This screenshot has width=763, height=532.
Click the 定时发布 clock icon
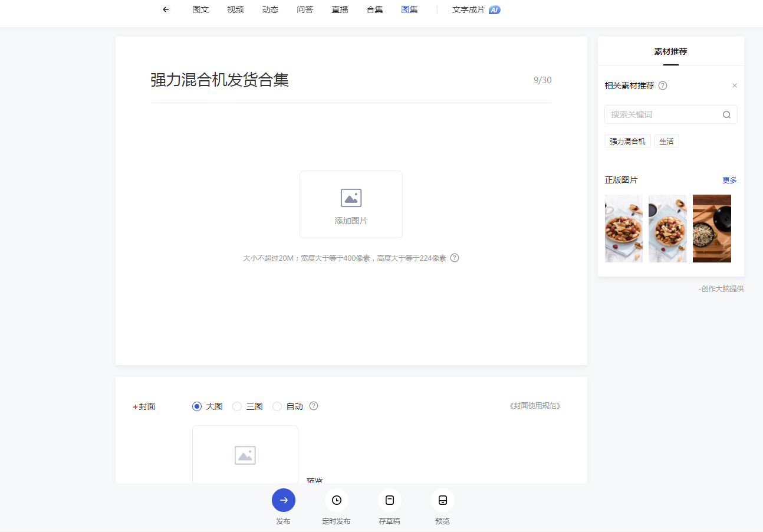pos(337,500)
